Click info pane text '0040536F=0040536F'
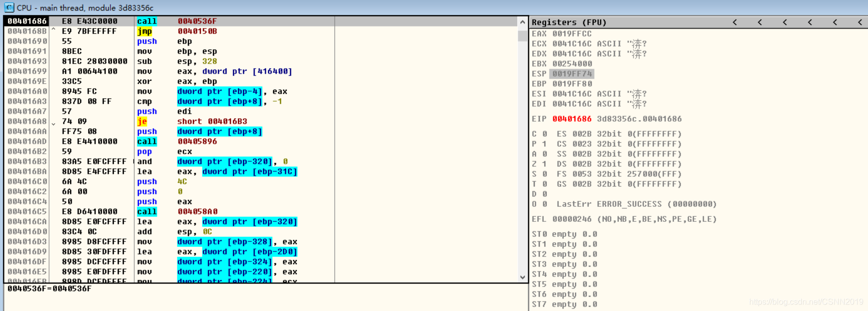The width and height of the screenshot is (868, 311). tap(49, 288)
